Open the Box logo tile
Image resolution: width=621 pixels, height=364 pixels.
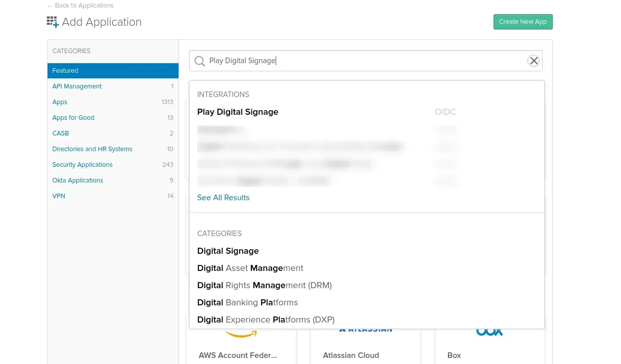[490, 331]
